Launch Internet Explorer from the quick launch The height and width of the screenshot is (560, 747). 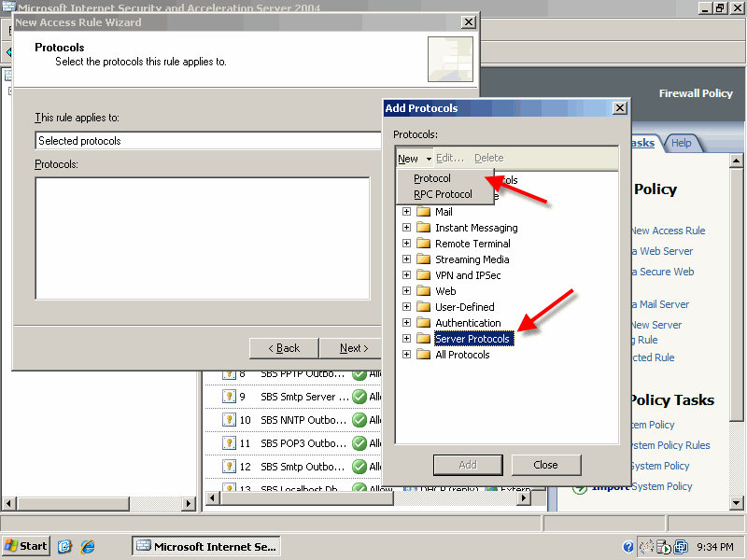click(88, 546)
